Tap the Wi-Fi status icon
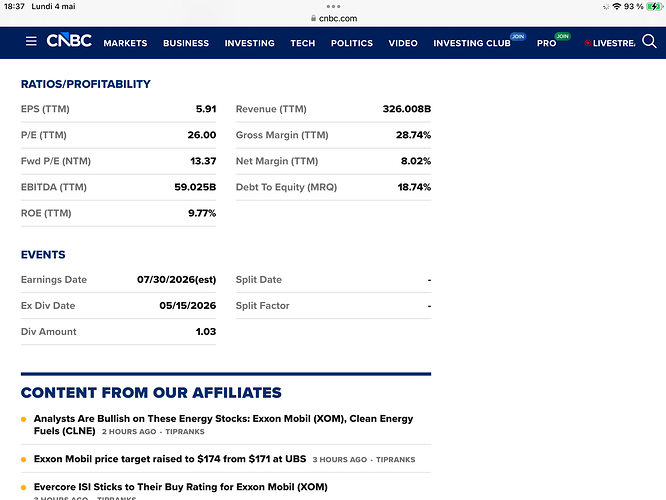Image resolution: width=666 pixels, height=500 pixels. [x=617, y=6]
